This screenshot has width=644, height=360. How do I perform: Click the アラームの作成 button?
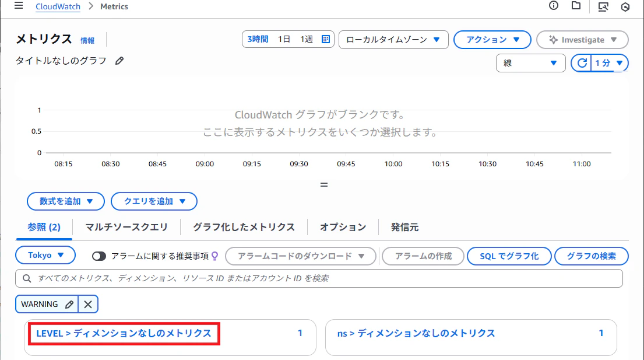pyautogui.click(x=423, y=256)
